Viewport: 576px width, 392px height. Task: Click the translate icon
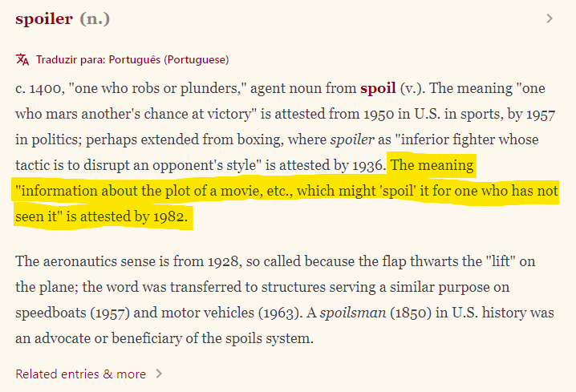coord(22,59)
